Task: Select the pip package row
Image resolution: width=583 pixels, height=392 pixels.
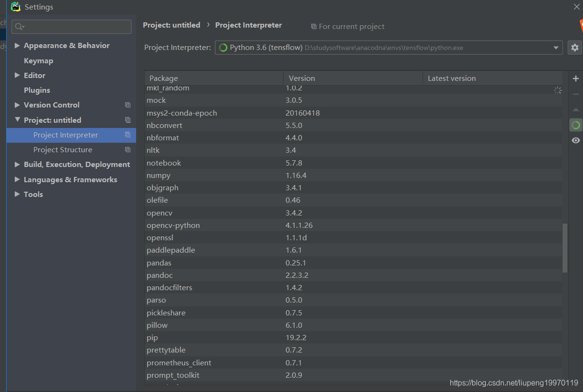Action: click(354, 338)
